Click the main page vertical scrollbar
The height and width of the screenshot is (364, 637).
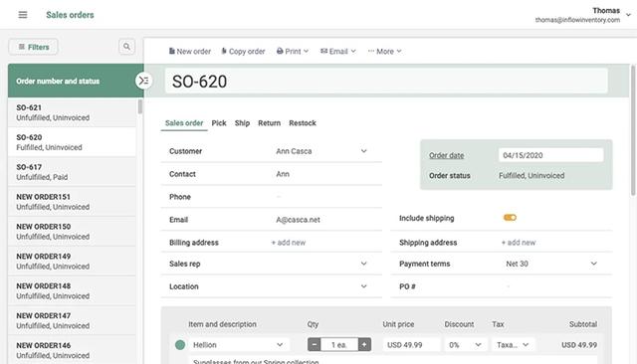(x=633, y=130)
